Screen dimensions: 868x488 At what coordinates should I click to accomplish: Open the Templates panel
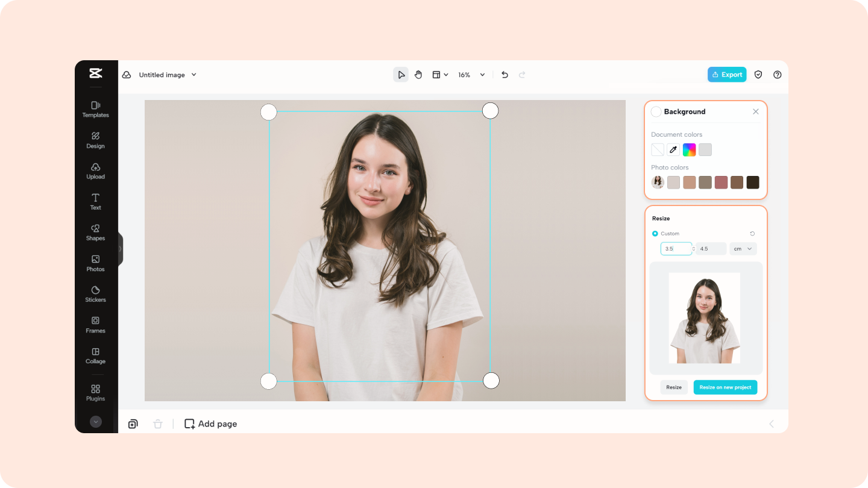pyautogui.click(x=95, y=109)
